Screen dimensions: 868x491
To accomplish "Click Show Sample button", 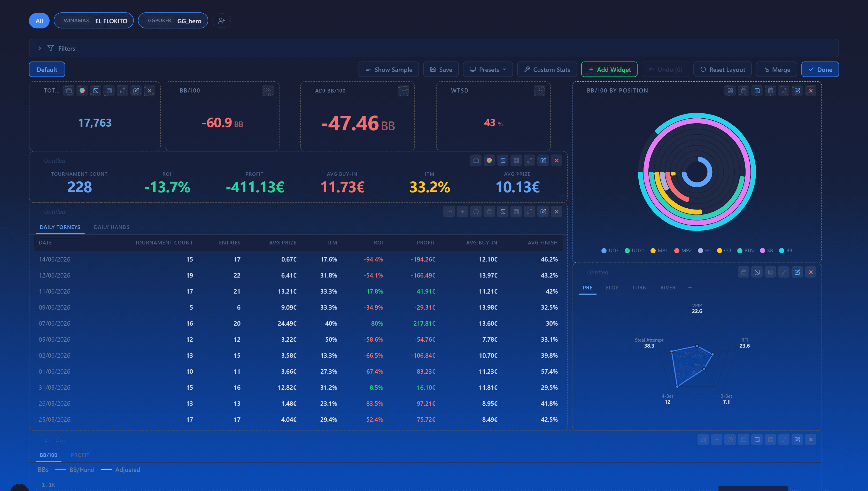I will click(389, 70).
